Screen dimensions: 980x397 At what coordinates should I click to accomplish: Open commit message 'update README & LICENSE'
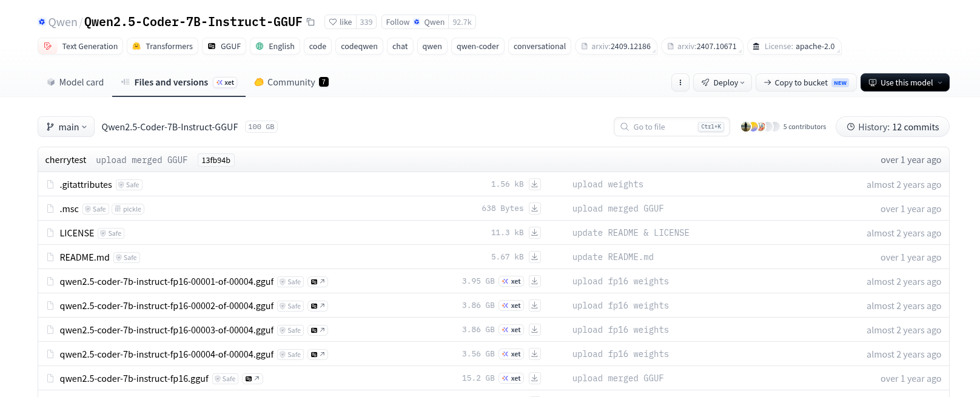[631, 233]
